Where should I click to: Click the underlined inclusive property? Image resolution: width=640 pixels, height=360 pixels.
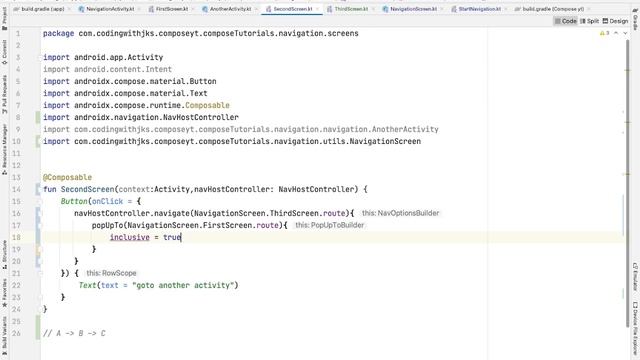pyautogui.click(x=129, y=237)
